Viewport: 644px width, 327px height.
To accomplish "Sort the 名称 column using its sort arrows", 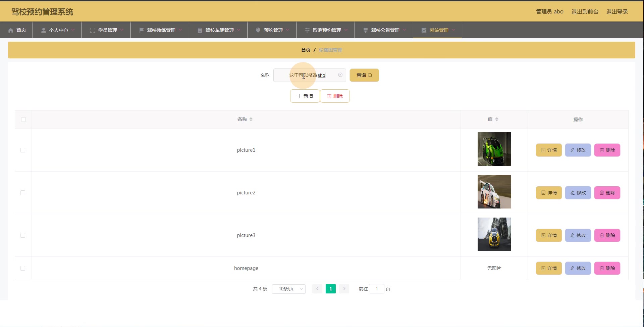I will 251,119.
